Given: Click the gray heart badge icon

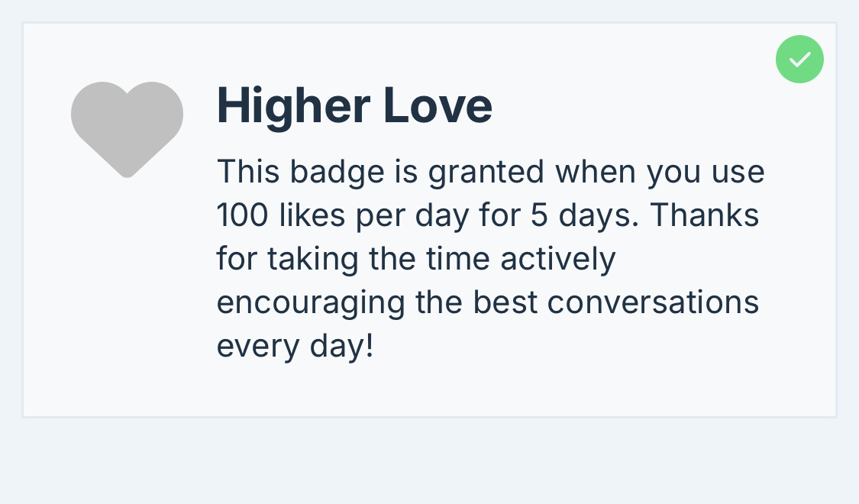Looking at the screenshot, I should [x=127, y=130].
